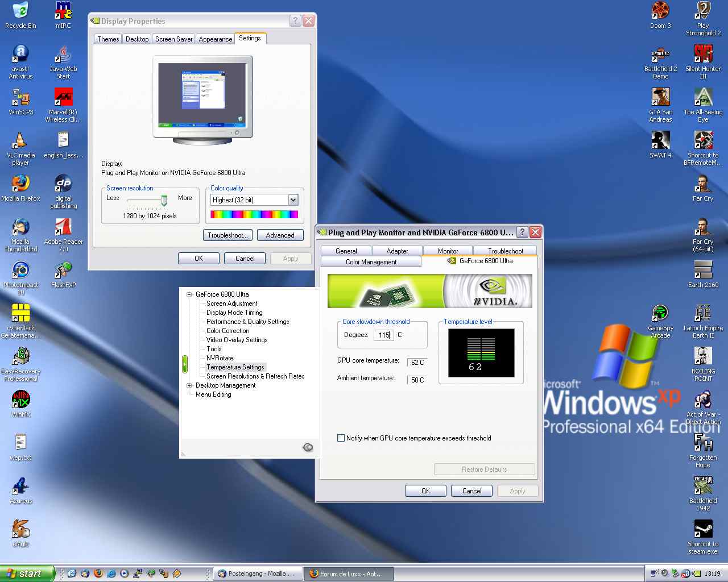The image size is (728, 582).
Task: Click the VLC media player desktop icon
Action: 20,148
